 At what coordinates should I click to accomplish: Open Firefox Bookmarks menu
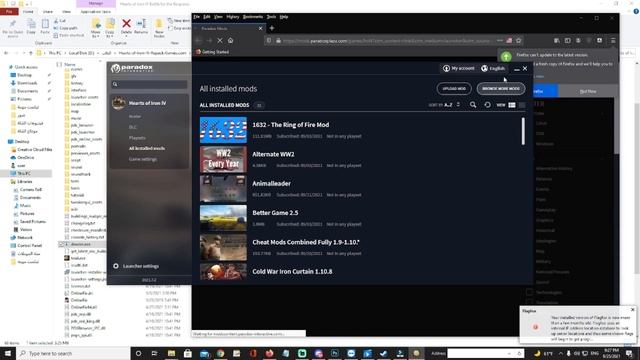point(253,17)
